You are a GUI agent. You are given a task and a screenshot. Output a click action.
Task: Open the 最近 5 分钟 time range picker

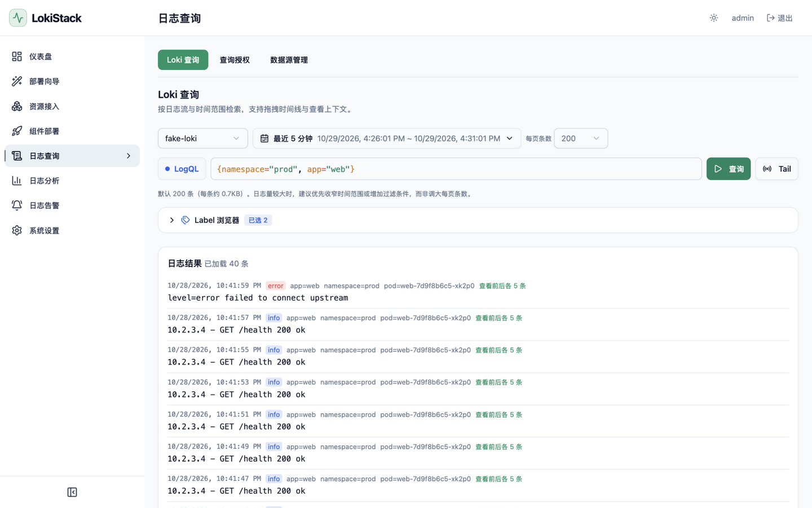(x=387, y=138)
